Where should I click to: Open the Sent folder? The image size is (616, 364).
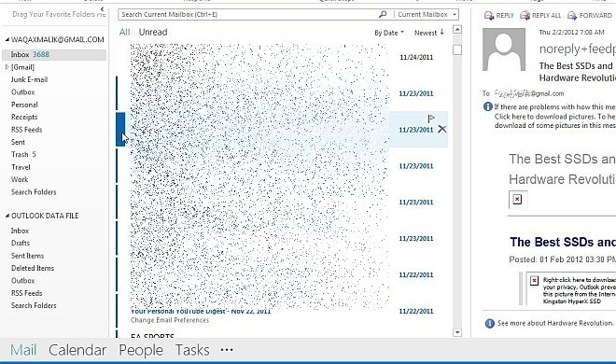coord(18,142)
